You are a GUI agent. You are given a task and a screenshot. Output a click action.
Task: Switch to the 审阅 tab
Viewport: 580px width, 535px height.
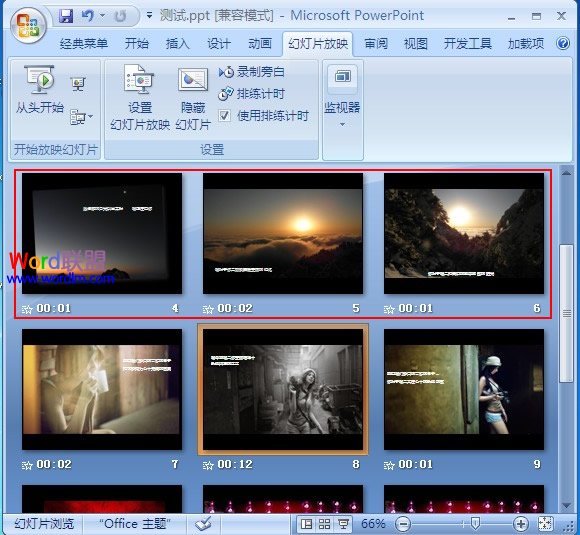pyautogui.click(x=376, y=44)
